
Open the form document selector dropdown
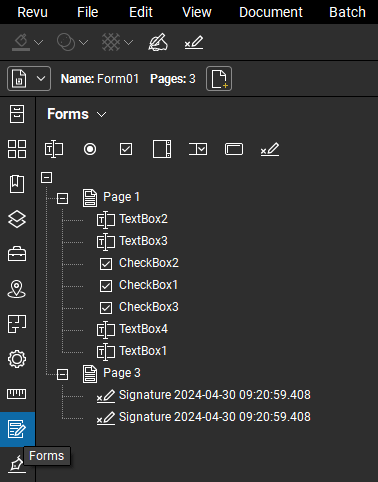[29, 79]
